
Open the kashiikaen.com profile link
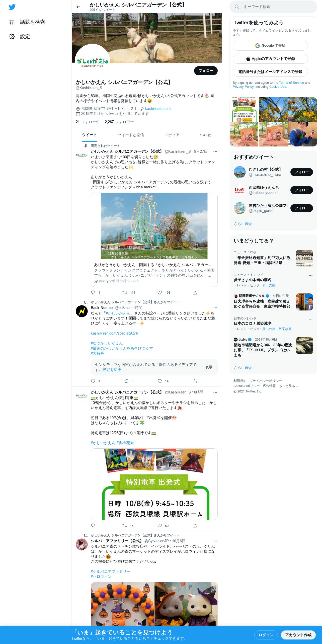coord(158,109)
